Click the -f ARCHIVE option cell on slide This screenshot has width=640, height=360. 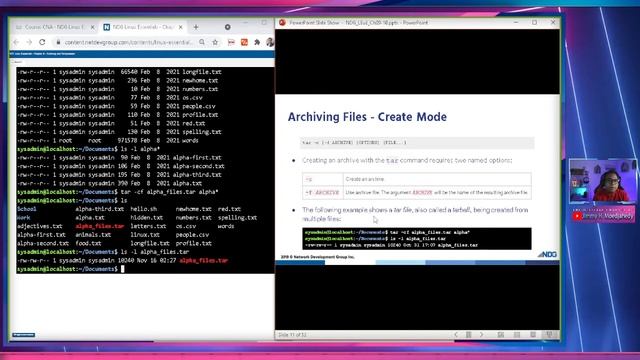[x=322, y=192]
